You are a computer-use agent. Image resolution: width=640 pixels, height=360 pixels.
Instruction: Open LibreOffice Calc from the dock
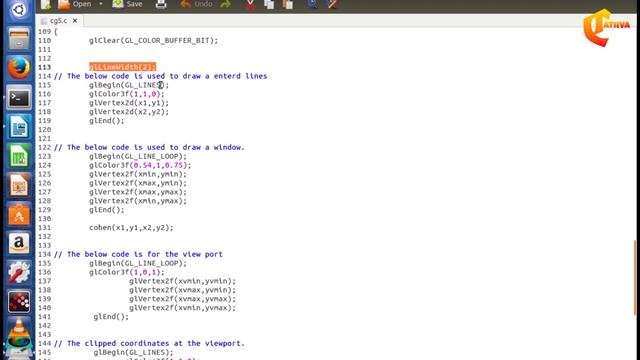coord(19,157)
